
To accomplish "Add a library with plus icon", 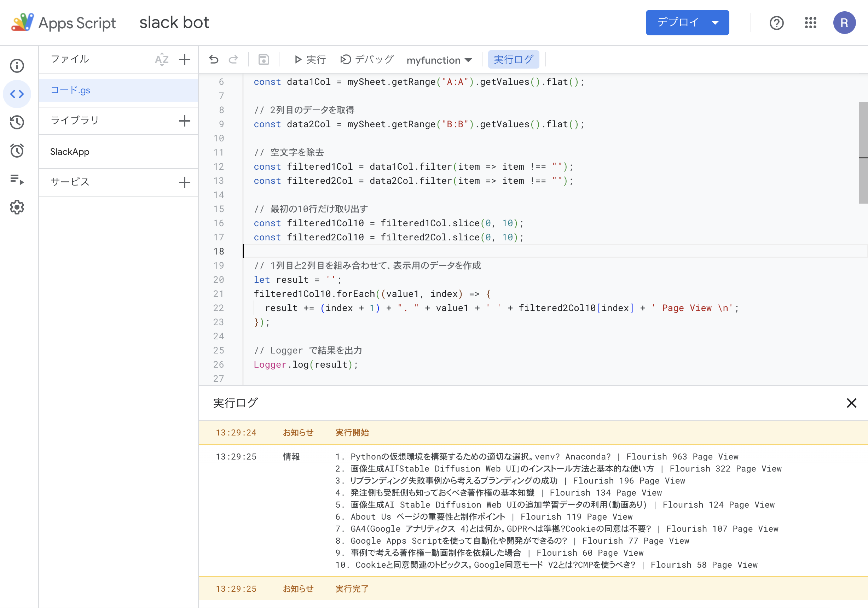I will tap(185, 121).
